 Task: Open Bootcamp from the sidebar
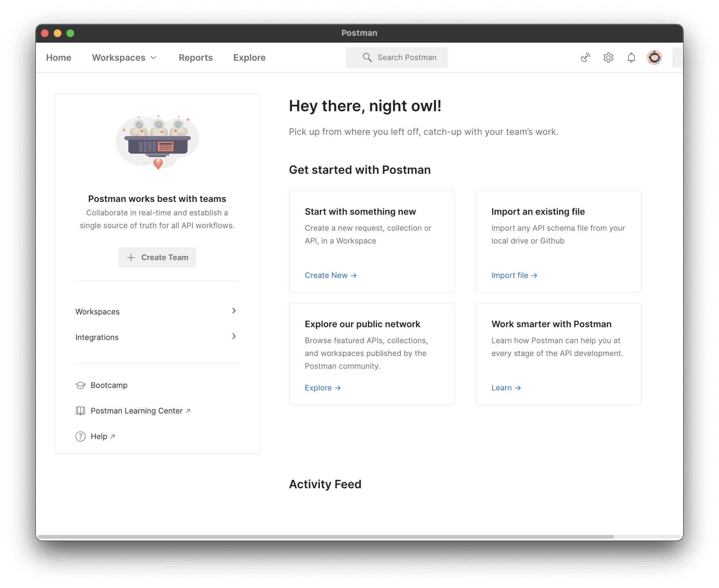click(x=101, y=385)
